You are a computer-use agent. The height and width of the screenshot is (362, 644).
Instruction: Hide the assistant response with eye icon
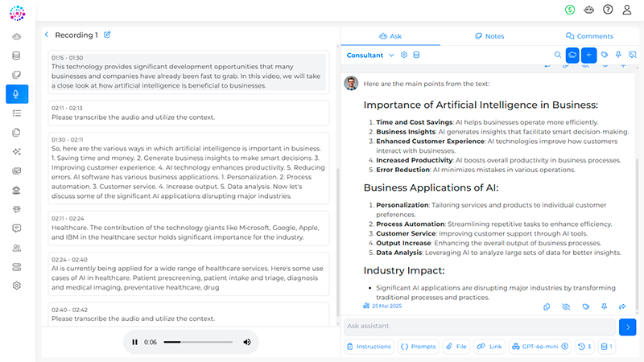566,306
